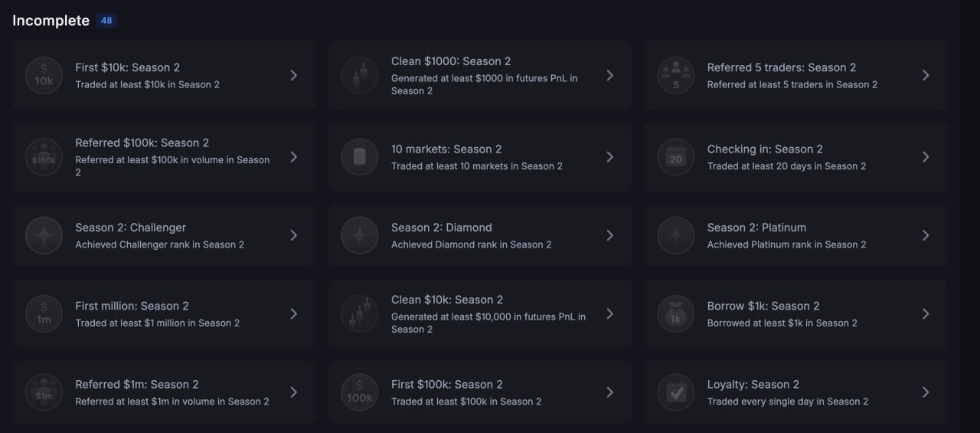
Task: Click the 100k badge icon for First $100k
Action: pos(360,392)
